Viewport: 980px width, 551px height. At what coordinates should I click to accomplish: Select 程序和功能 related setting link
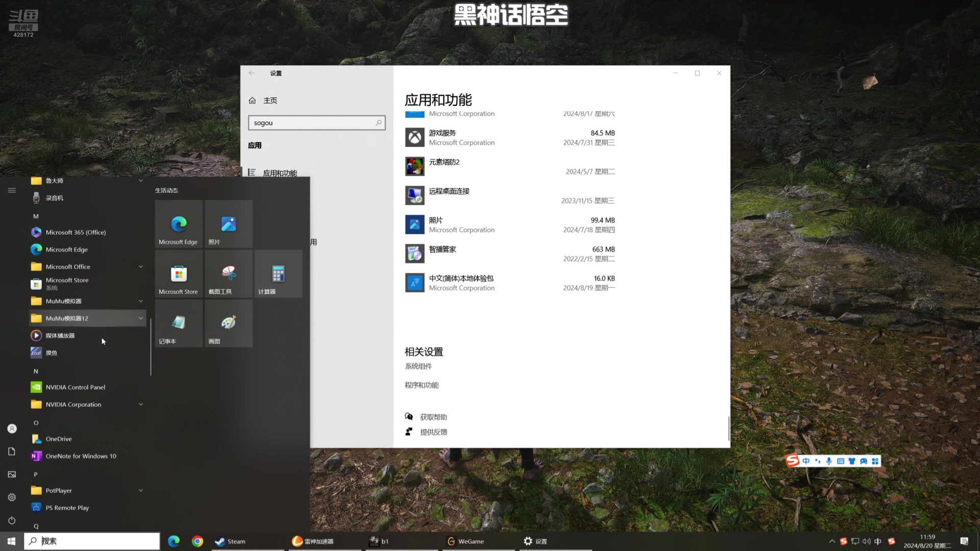click(x=421, y=384)
